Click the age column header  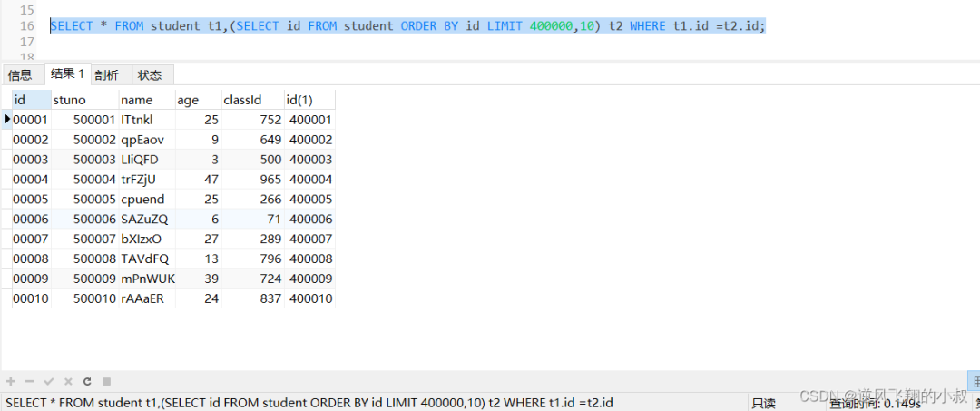(199, 99)
